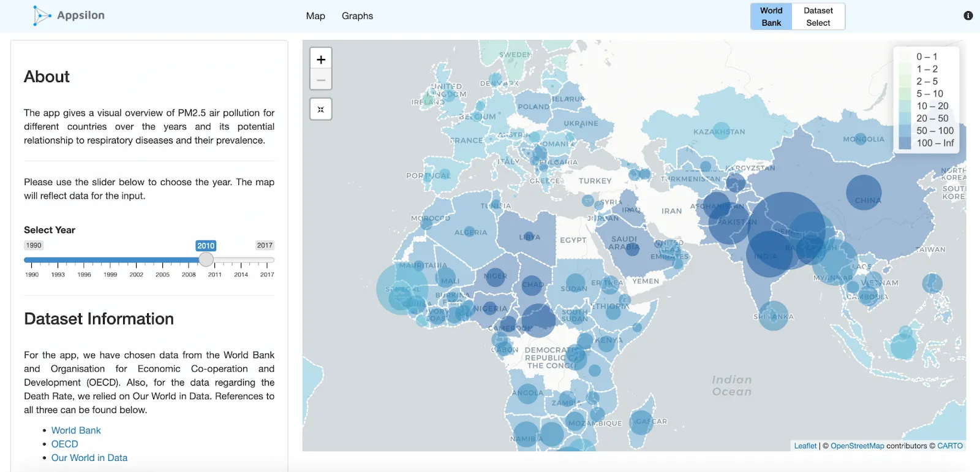The width and height of the screenshot is (980, 472).
Task: Switch to Dataset Select option
Action: [818, 17]
